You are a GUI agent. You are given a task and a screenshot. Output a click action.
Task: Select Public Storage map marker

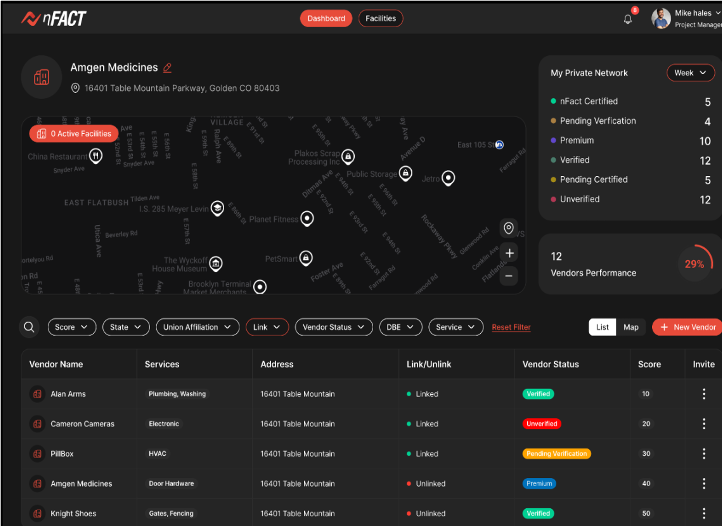coord(405,173)
